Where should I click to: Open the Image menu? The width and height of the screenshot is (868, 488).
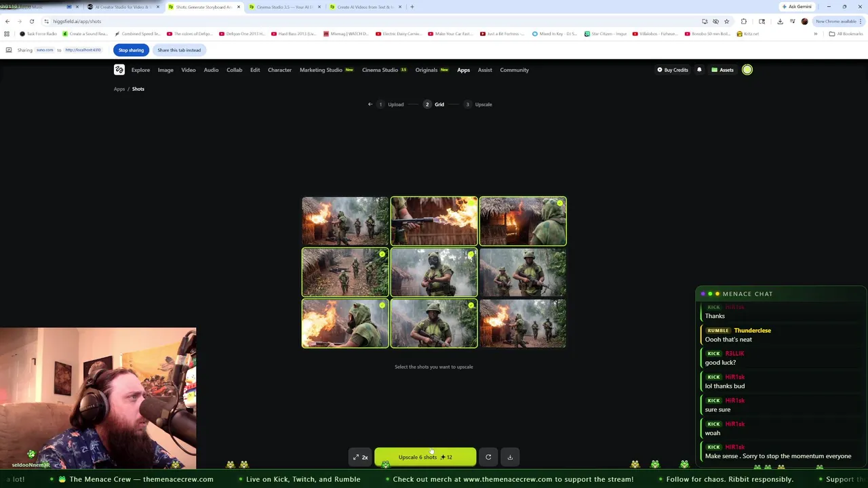tap(165, 70)
